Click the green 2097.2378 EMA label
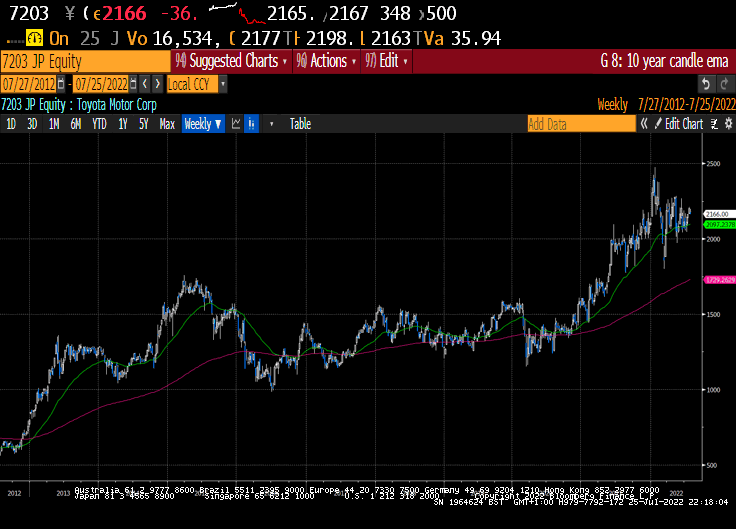 pos(719,225)
